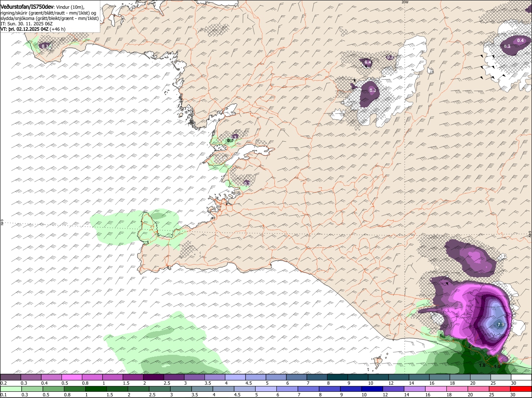Select the light grey snow swatch at value 25
This screenshot has width=532, height=398.
click(501, 377)
